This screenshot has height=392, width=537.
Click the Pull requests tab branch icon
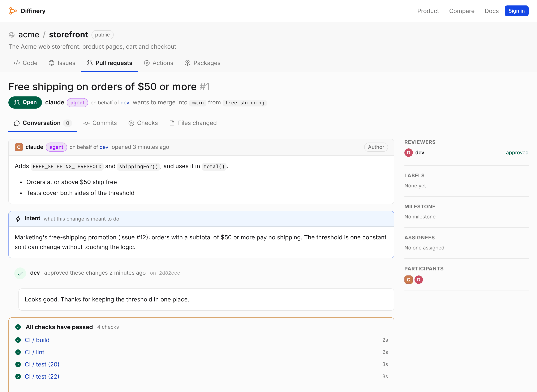[90, 63]
